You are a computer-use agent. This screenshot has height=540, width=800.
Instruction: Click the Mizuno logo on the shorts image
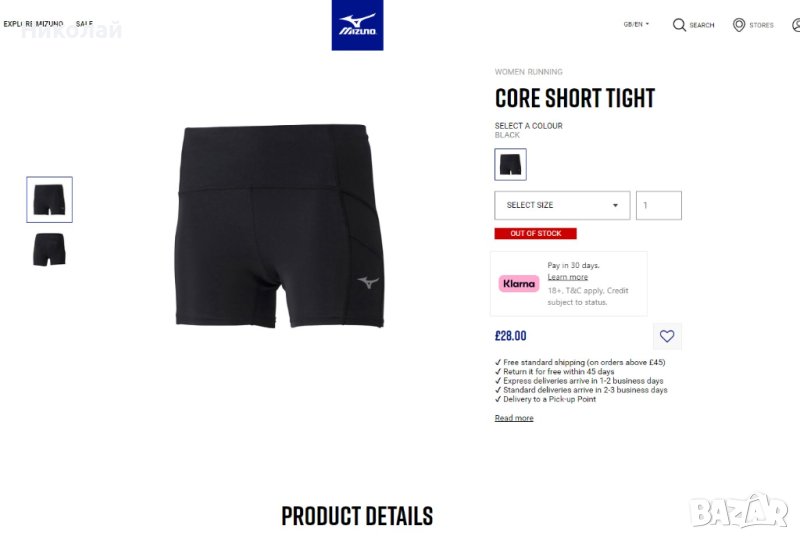click(x=368, y=282)
